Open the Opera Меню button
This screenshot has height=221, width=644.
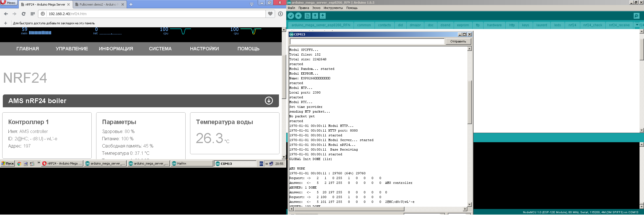[x=9, y=3]
